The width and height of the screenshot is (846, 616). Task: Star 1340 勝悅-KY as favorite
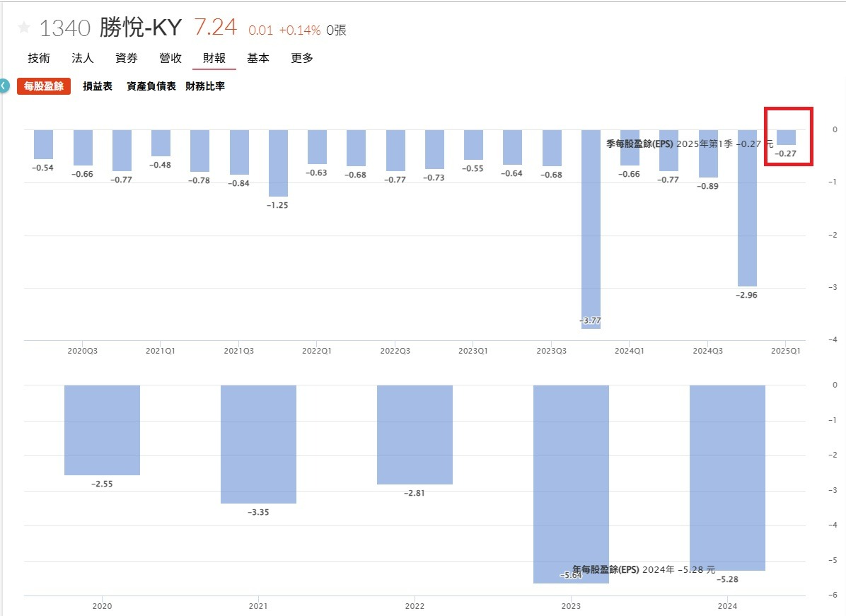(x=24, y=27)
